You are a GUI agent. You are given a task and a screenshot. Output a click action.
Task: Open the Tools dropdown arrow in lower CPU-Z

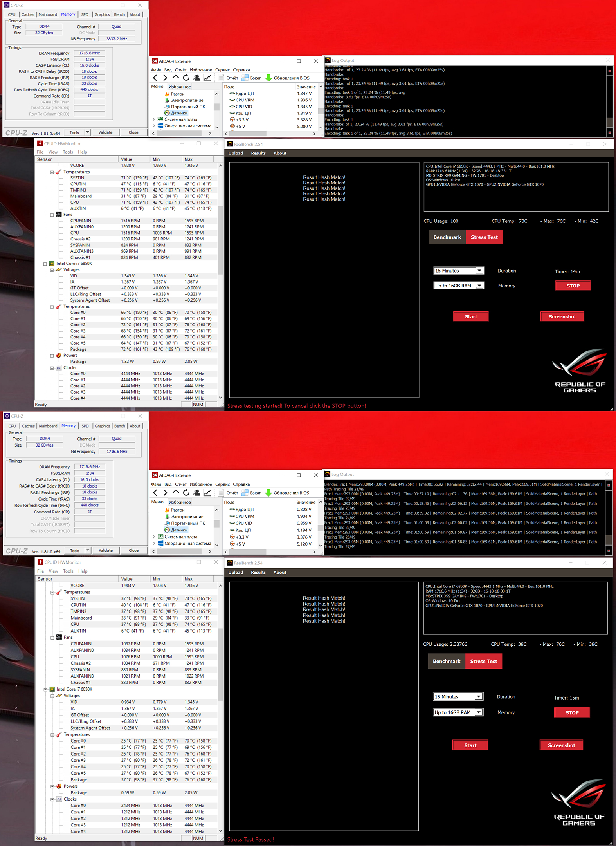click(x=88, y=550)
